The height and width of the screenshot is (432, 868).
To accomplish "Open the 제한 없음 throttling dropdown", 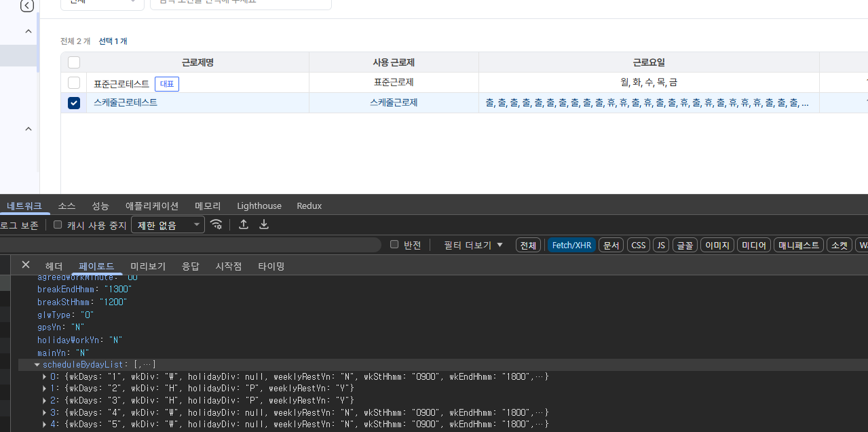I will (168, 225).
